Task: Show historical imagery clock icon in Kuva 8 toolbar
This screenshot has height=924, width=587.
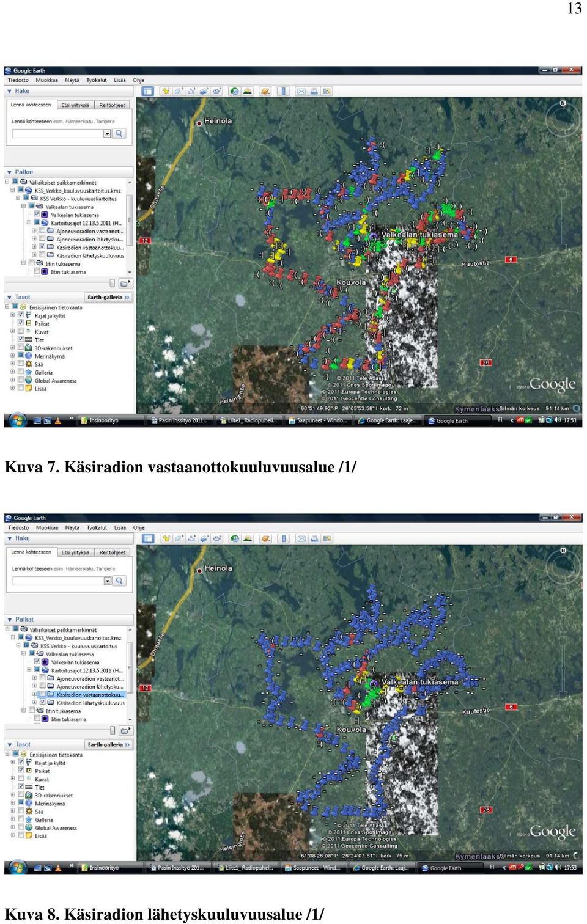Action: [234, 538]
